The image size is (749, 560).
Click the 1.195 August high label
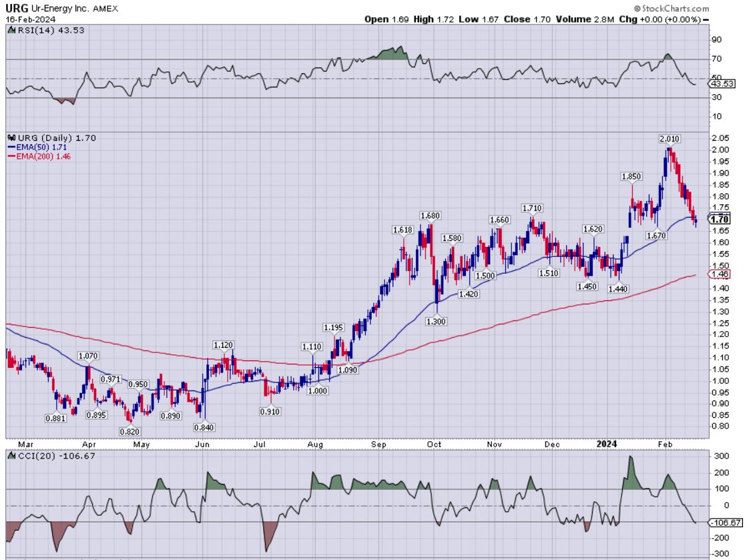333,328
